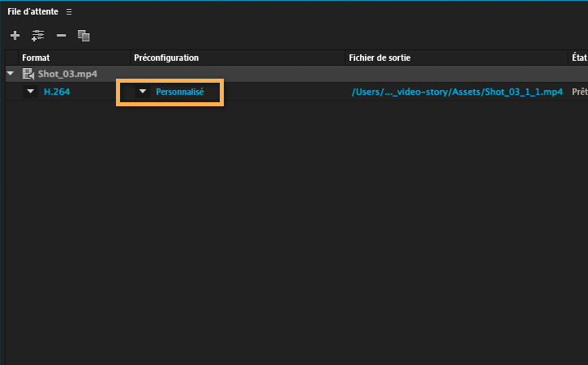This screenshot has width=588, height=365.
Task: Click the Duplicate icon in the queue toolbar
Action: [84, 35]
